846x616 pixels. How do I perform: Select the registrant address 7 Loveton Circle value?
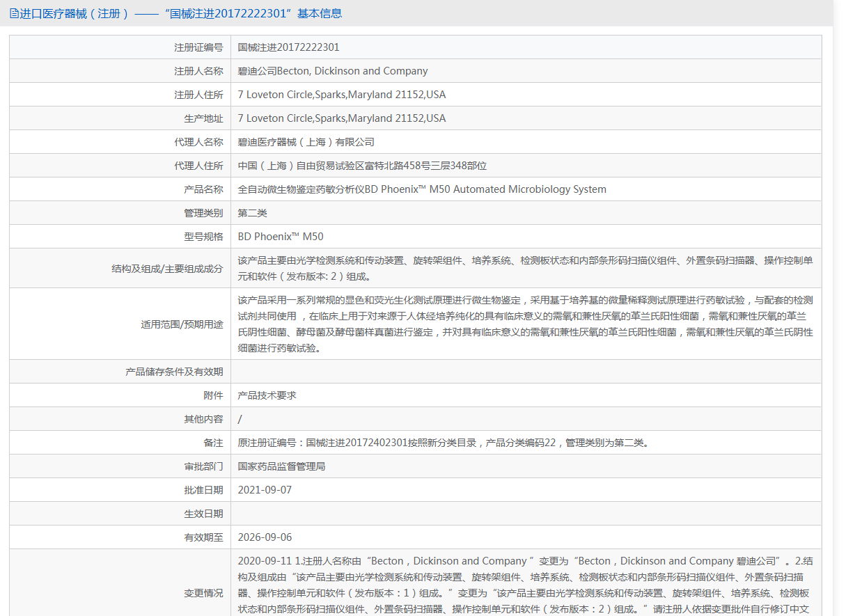342,95
